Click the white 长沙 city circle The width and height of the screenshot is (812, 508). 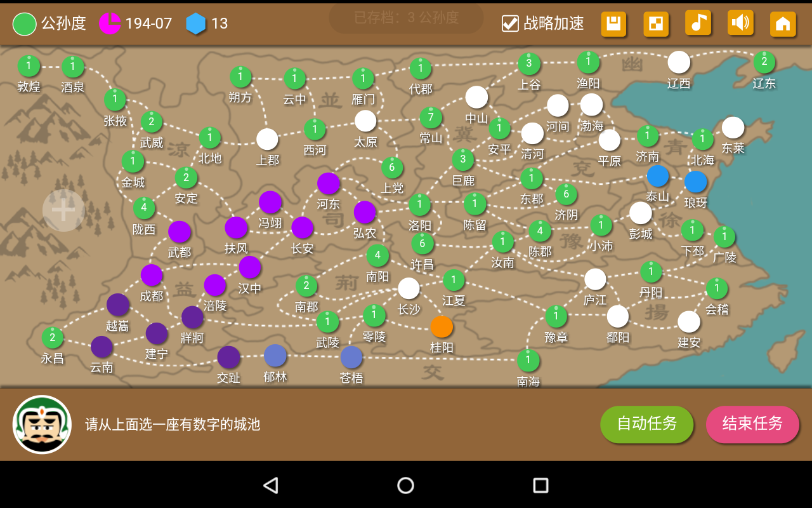click(409, 288)
